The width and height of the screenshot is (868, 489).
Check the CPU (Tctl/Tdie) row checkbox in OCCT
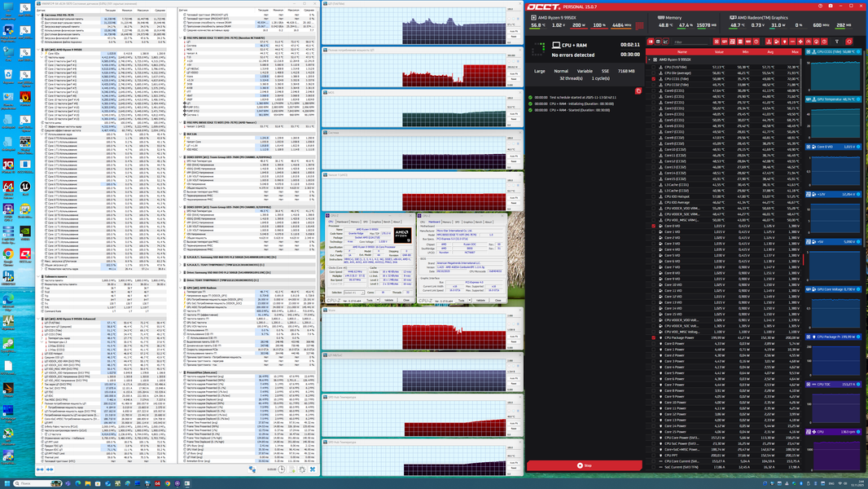point(653,67)
